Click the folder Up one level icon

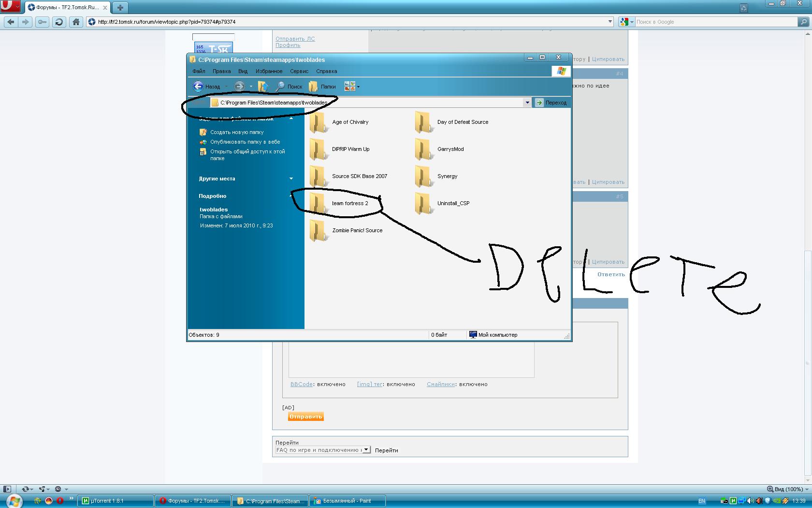263,87
